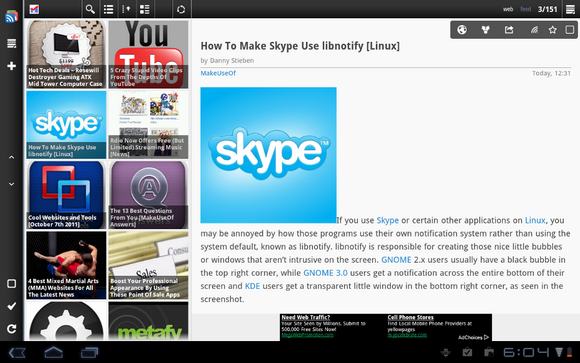
Task: Tap the Android back button
Action: coord(17,353)
